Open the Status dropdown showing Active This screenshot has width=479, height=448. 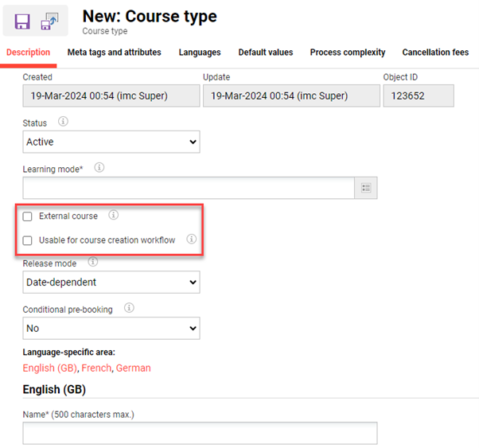click(x=111, y=142)
